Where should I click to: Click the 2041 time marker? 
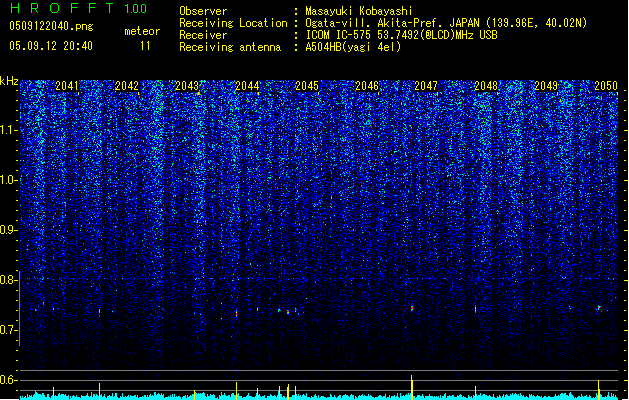67,86
